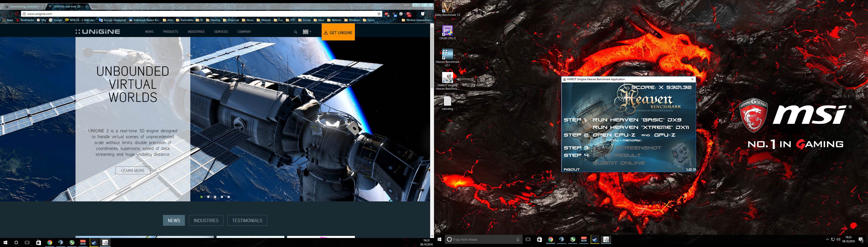This screenshot has width=868, height=247.
Task: Open the Start menu on the browser monitor's taskbar
Action: click(5, 242)
